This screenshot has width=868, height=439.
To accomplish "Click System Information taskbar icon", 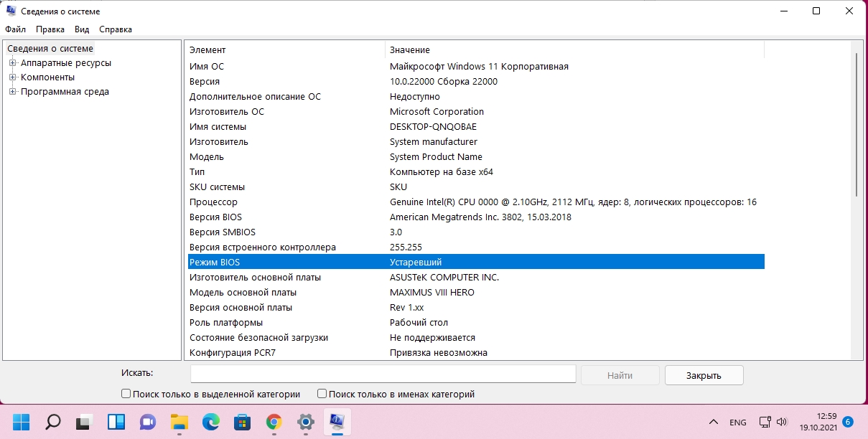I will pos(336,422).
